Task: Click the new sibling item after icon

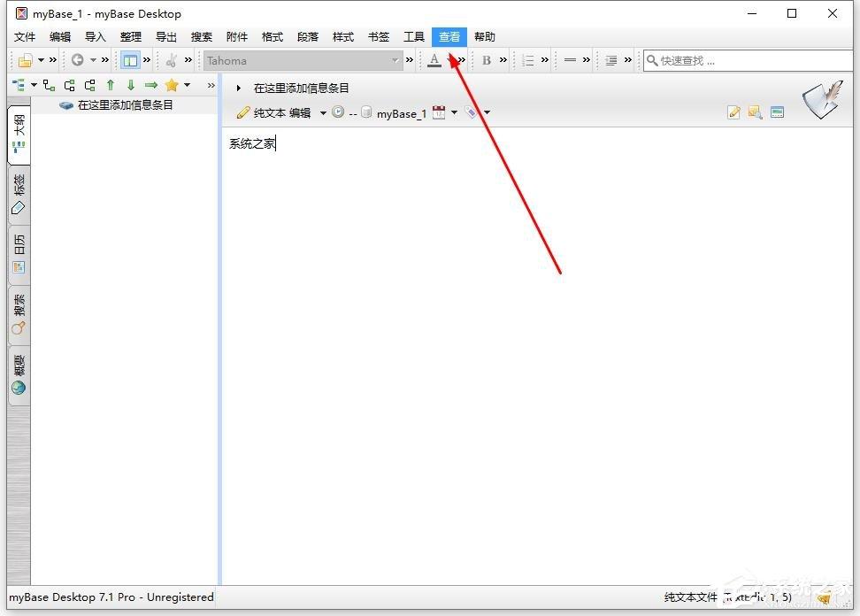Action: (x=90, y=85)
